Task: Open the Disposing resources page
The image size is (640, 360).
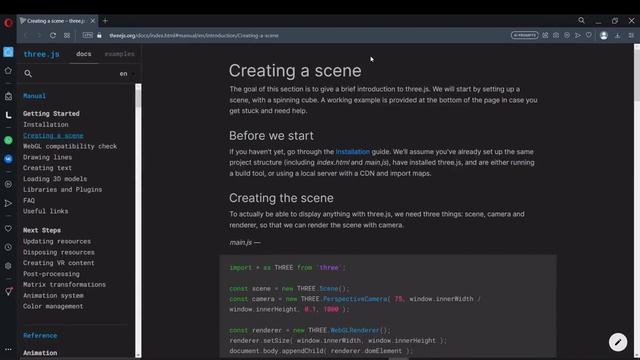Action: (59, 252)
